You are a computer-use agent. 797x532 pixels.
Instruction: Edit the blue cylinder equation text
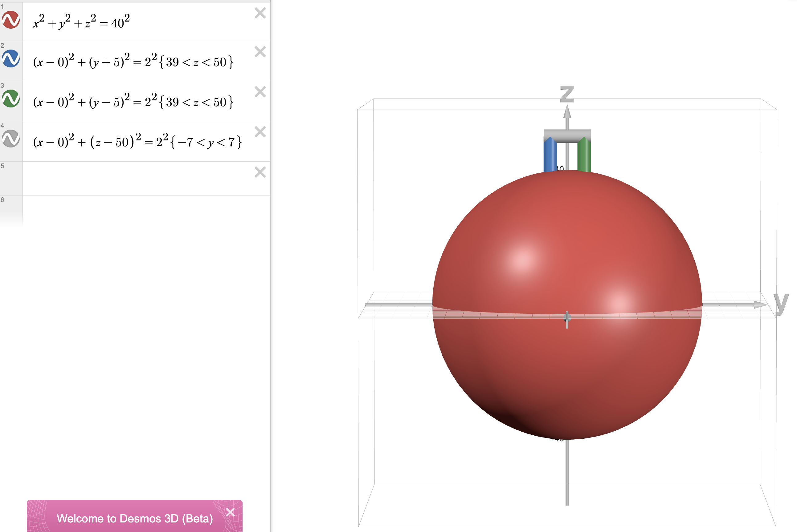(133, 62)
